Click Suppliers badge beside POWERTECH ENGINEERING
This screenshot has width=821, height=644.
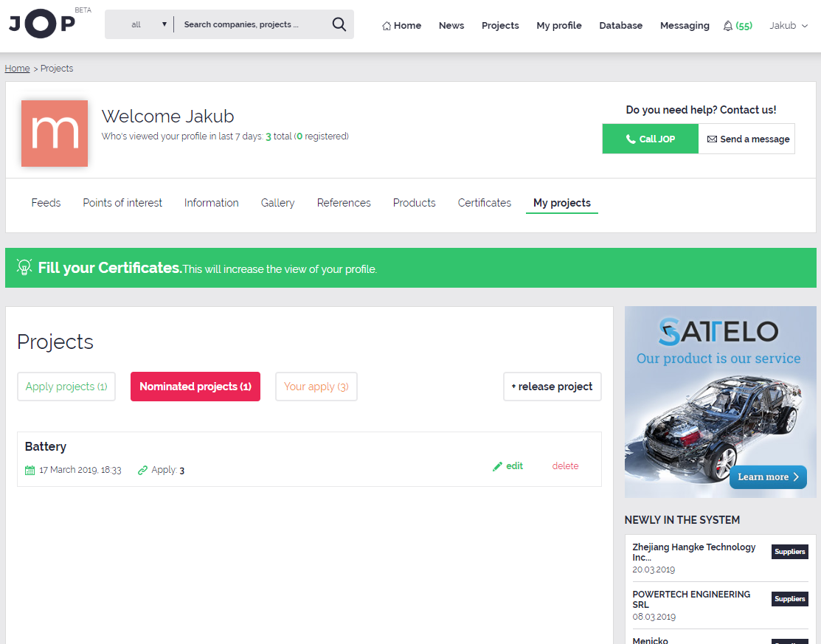click(x=789, y=599)
